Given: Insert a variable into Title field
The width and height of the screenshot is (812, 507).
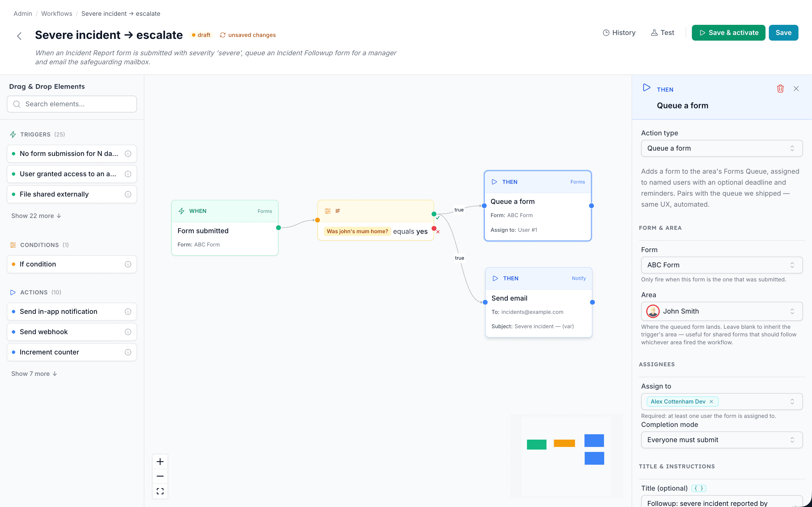Looking at the screenshot, I should pyautogui.click(x=699, y=488).
